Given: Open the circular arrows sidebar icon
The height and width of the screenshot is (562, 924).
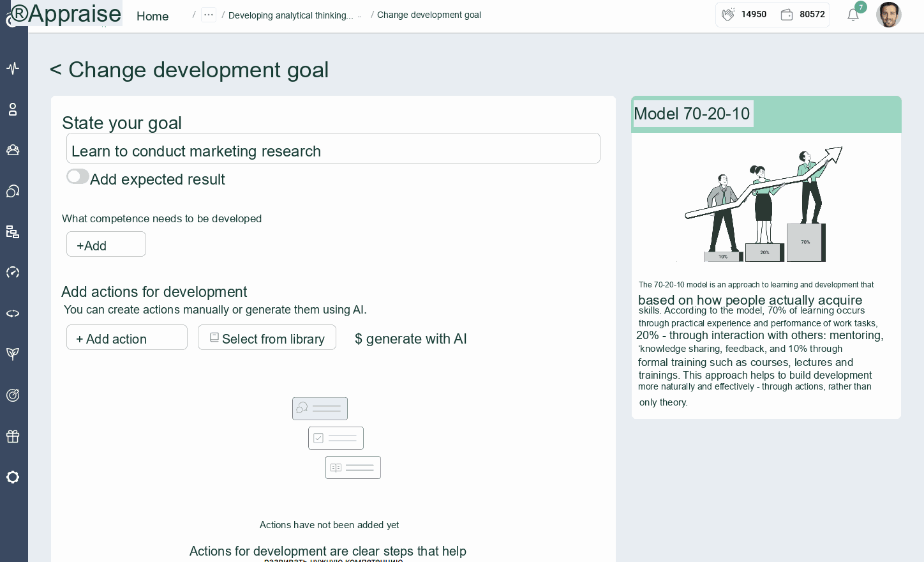Looking at the screenshot, I should (x=13, y=314).
